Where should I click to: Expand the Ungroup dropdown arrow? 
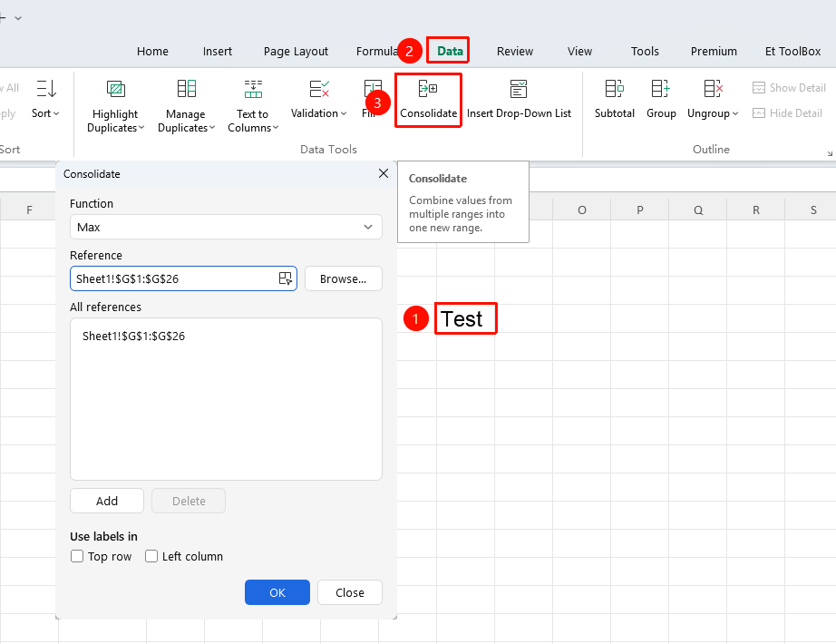(735, 113)
